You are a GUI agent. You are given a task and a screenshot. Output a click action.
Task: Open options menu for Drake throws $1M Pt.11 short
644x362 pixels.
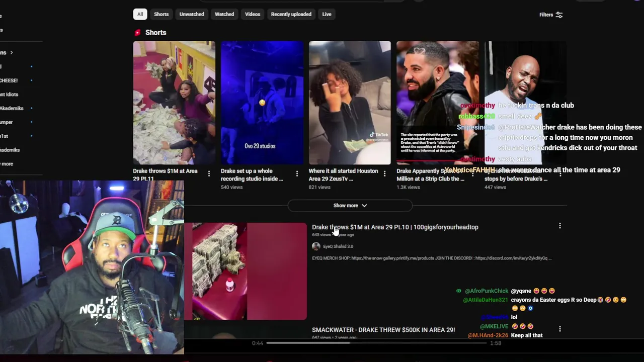(209, 173)
